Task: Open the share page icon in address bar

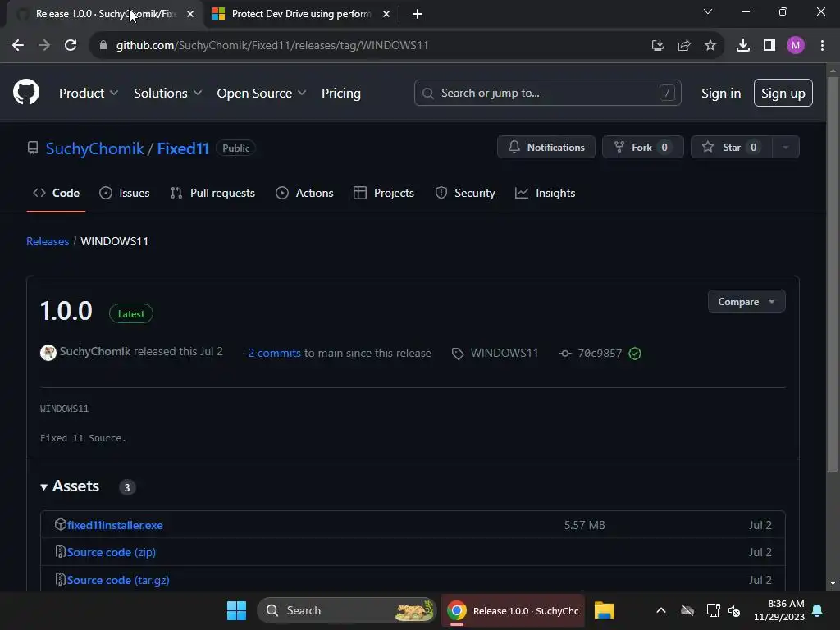Action: (683, 45)
